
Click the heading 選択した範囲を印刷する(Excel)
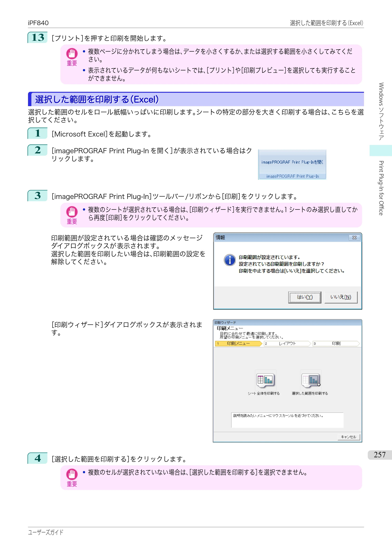[x=97, y=99]
